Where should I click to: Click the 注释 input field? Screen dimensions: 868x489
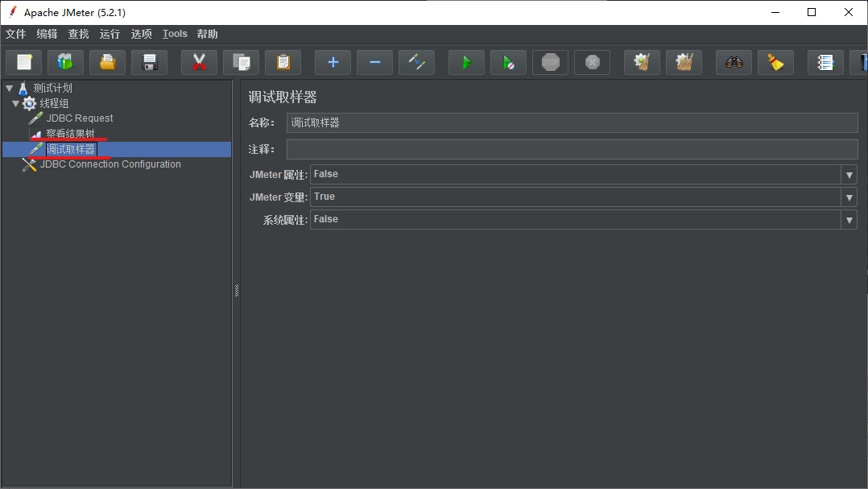pos(572,149)
